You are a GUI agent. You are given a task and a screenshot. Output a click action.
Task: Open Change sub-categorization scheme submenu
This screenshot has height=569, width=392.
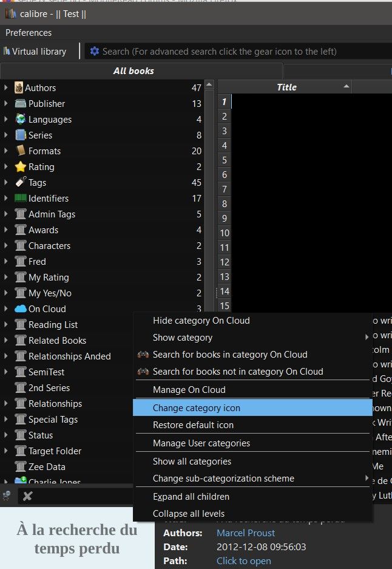coord(253,479)
